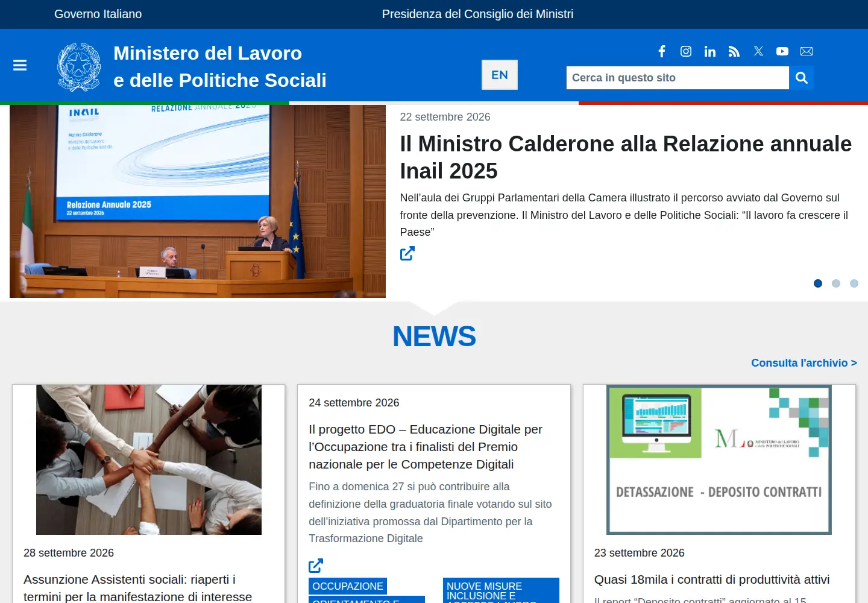Open the Instagram profile icon
Screen dimensions: 868x603
(686, 51)
